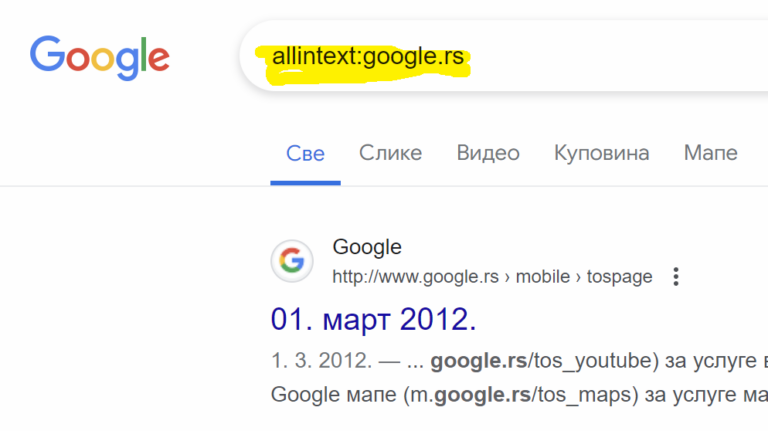Viewport: 768px width, 431px height.
Task: Open the three-dot result options menu
Action: point(676,277)
